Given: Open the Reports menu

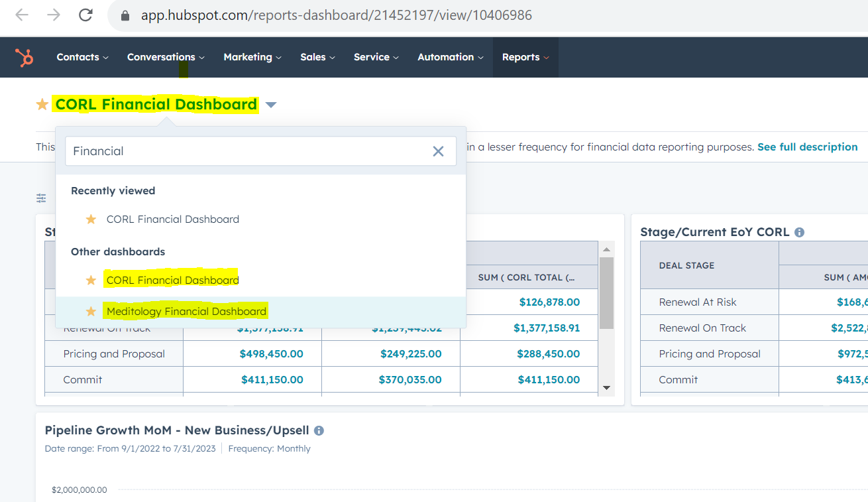Looking at the screenshot, I should [x=525, y=58].
